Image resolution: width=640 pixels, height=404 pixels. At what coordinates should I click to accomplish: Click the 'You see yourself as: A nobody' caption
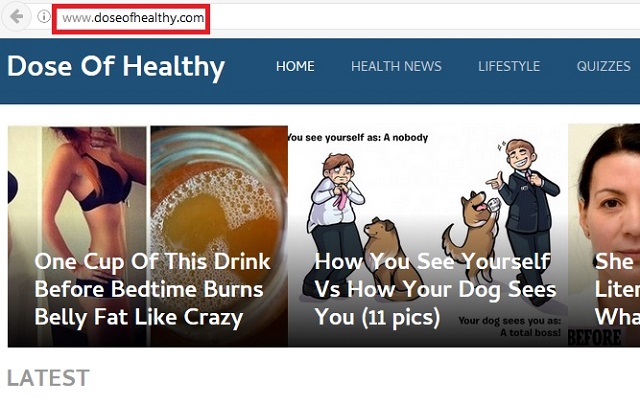(357, 138)
